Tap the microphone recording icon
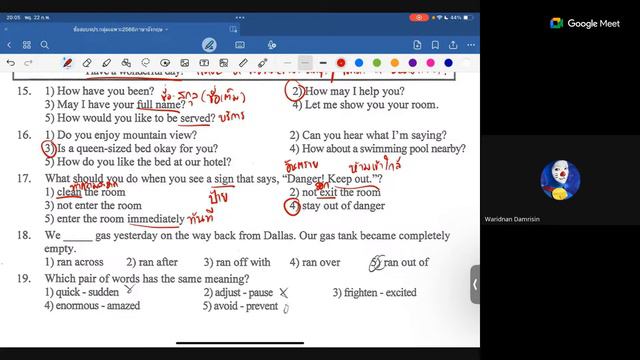Viewport: 640px width, 360px height. click(272, 45)
